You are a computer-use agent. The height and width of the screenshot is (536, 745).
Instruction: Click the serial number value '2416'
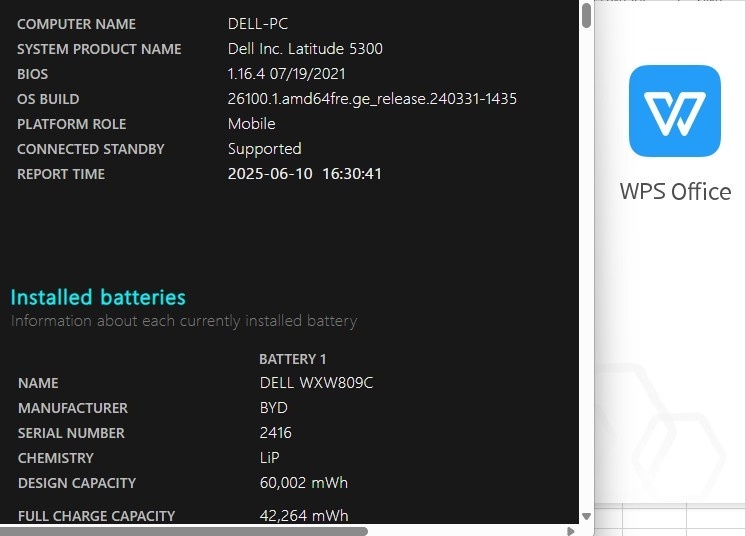click(276, 433)
